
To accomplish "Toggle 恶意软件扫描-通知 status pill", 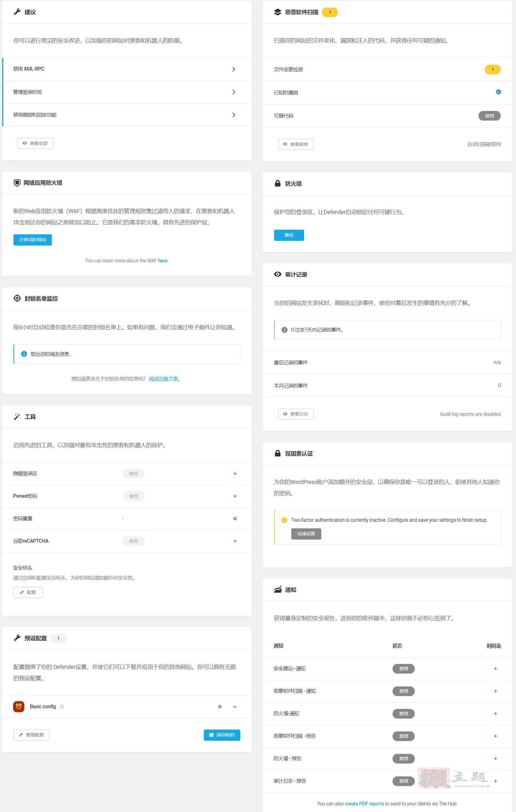I will coord(403,691).
